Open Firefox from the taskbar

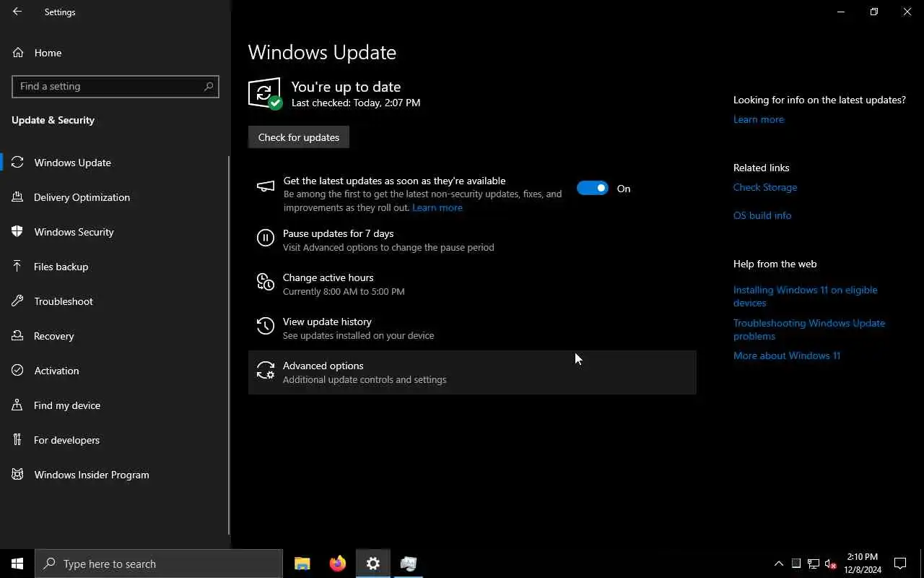point(338,564)
